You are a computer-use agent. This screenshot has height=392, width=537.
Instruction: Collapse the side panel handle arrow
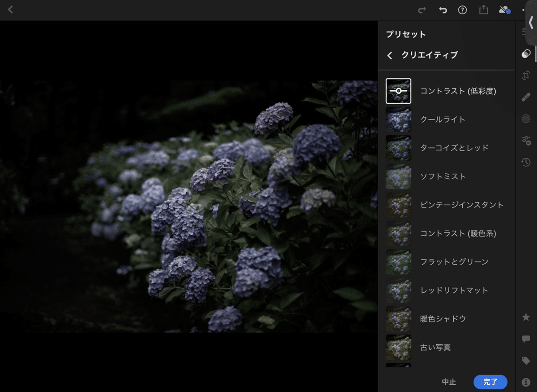[x=531, y=22]
